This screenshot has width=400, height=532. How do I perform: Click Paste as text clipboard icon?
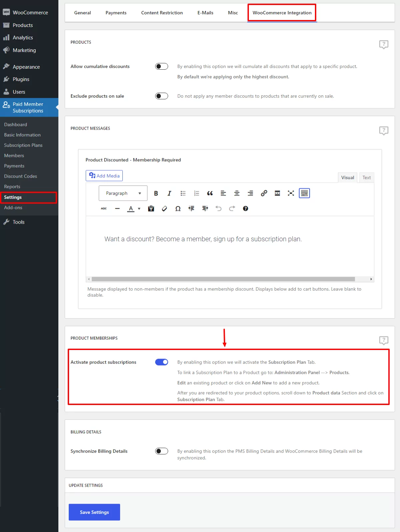coord(151,209)
